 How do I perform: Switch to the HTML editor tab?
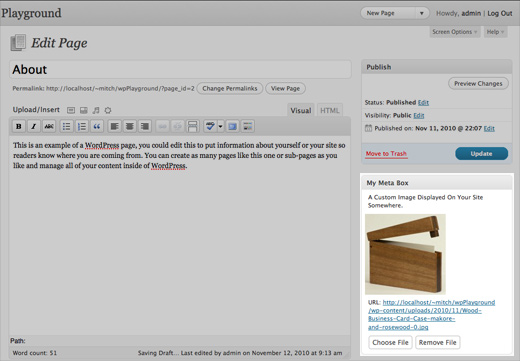(330, 110)
